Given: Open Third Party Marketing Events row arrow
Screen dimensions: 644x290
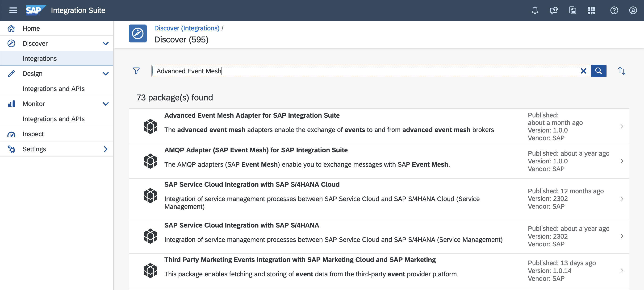Looking at the screenshot, I should 622,270.
